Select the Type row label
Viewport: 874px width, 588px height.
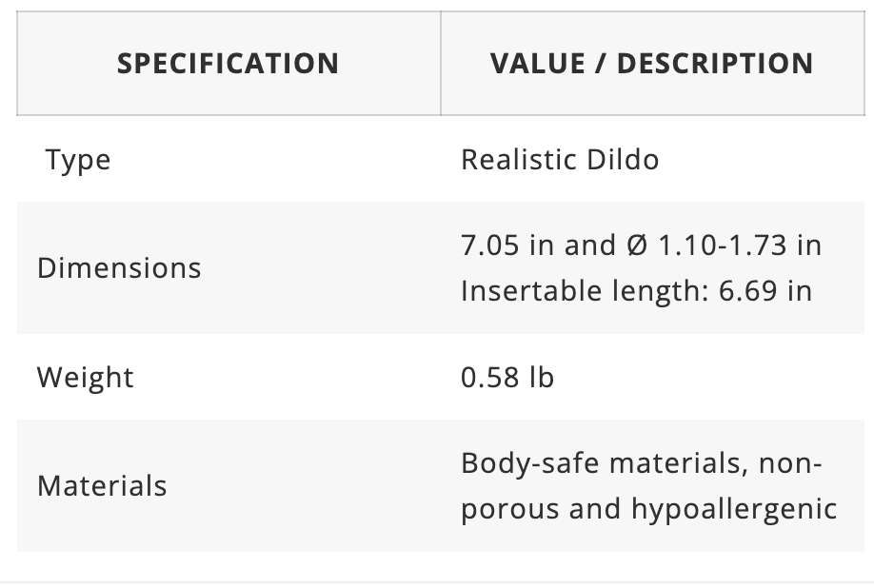pos(77,160)
